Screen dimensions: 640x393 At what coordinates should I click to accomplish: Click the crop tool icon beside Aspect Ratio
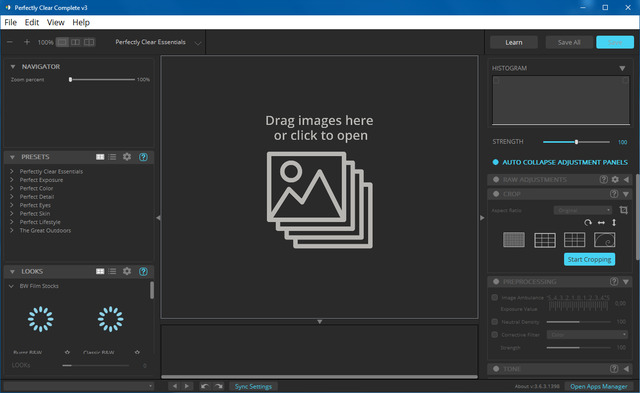(x=623, y=210)
